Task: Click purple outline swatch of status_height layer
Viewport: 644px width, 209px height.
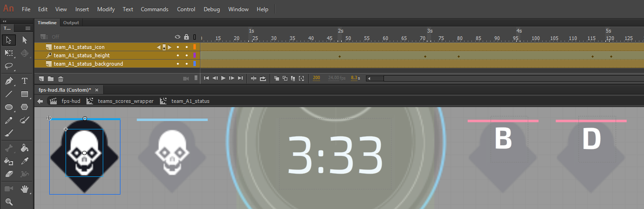Action: [x=195, y=55]
